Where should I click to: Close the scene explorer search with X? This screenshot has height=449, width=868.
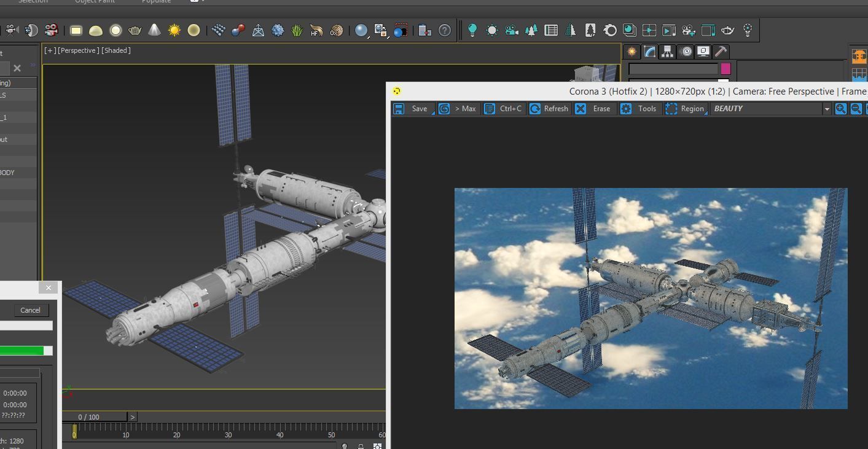click(17, 68)
